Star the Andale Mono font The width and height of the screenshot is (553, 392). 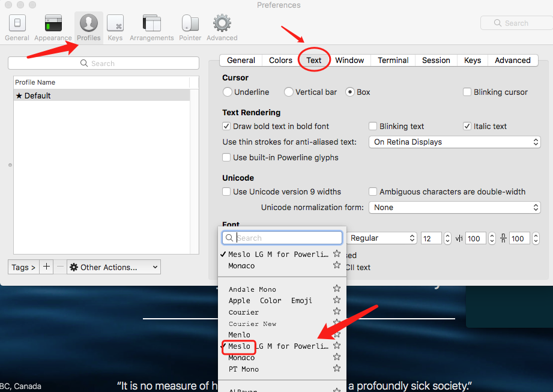[337, 288]
